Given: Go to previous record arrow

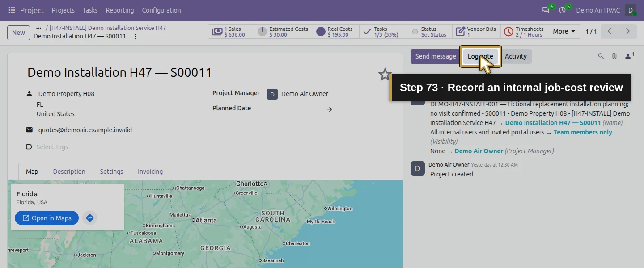Looking at the screenshot, I should tap(610, 31).
